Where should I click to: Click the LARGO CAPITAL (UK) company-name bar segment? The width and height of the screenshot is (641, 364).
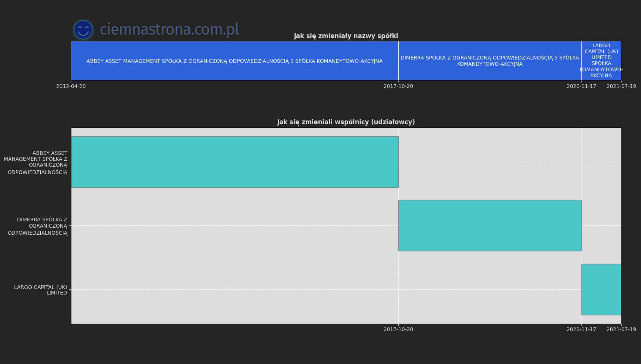click(601, 61)
